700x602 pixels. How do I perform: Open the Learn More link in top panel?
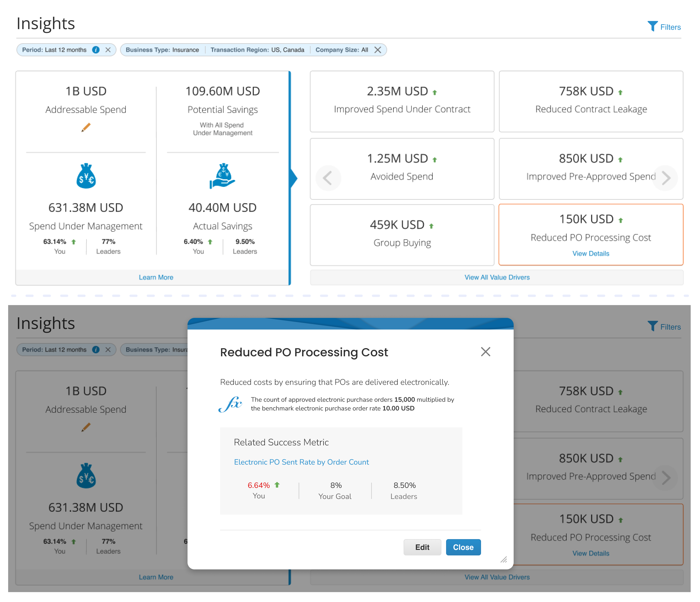[156, 277]
